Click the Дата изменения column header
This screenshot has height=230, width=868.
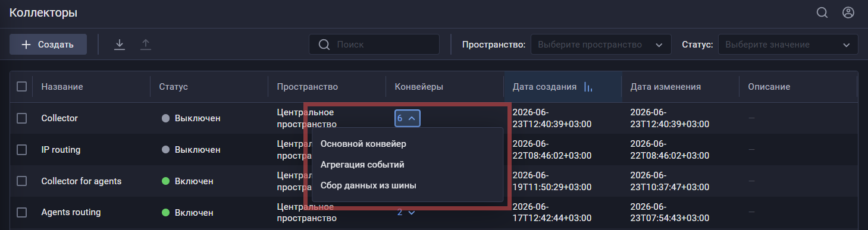click(665, 87)
